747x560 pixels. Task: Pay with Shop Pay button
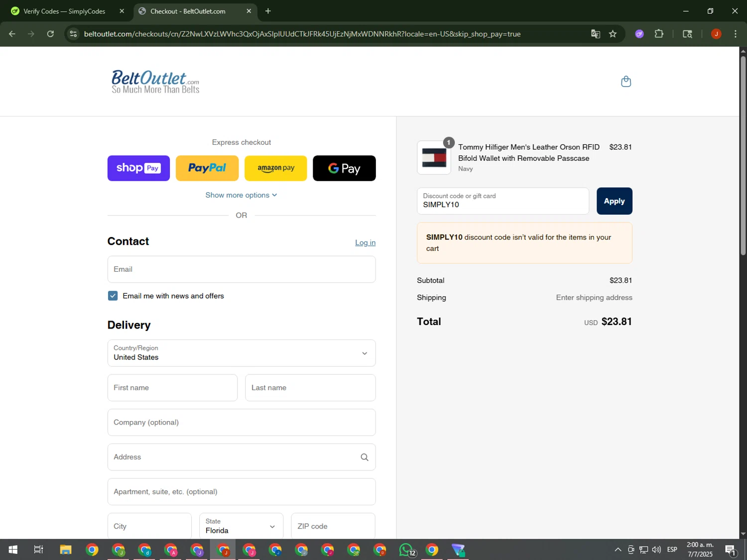point(138,168)
